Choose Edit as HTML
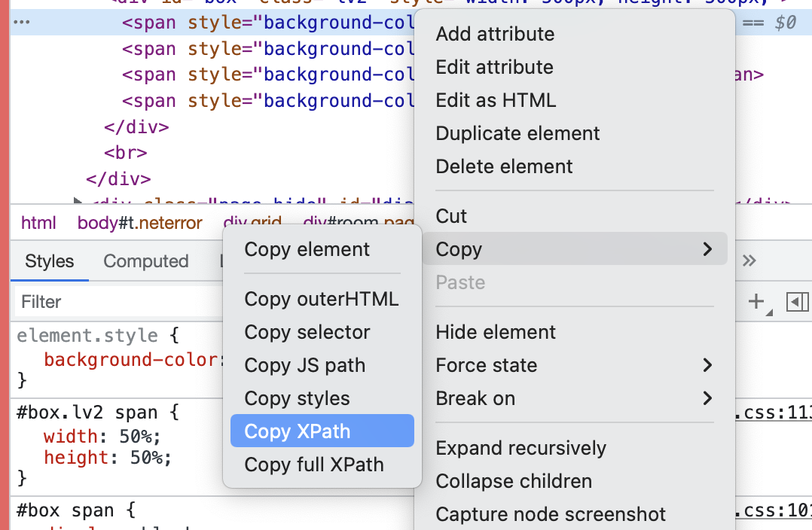This screenshot has width=812, height=530. coord(496,100)
